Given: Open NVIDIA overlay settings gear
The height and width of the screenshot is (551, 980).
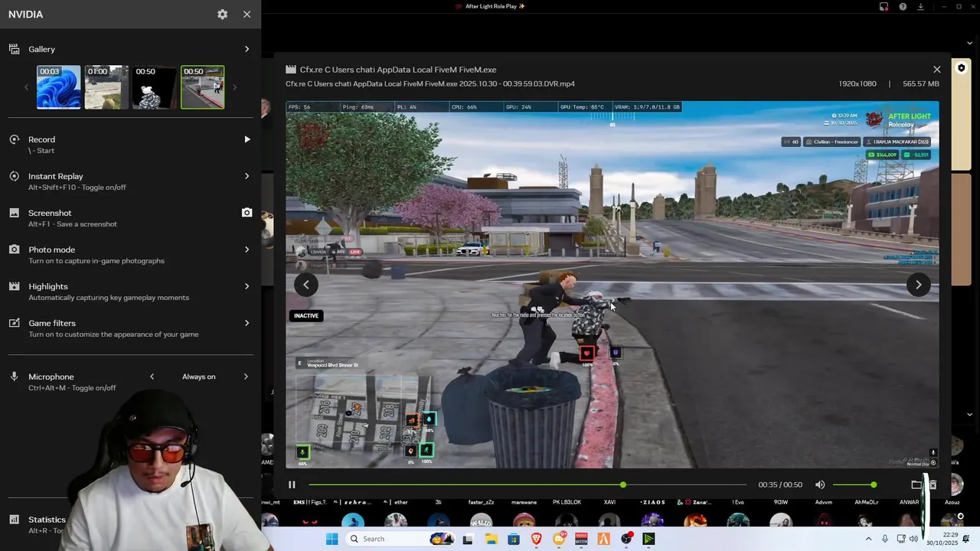Looking at the screenshot, I should 222,15.
